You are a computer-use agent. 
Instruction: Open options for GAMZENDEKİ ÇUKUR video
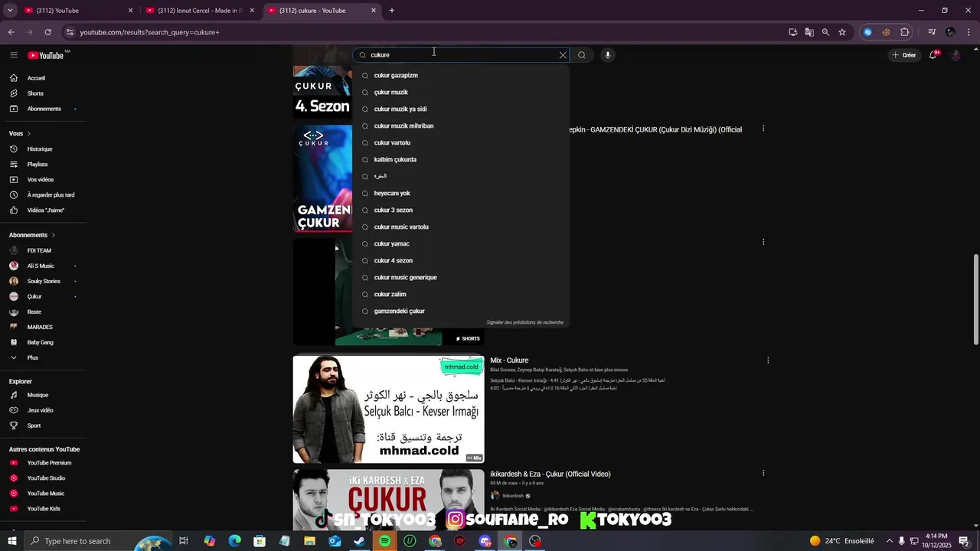(x=763, y=129)
